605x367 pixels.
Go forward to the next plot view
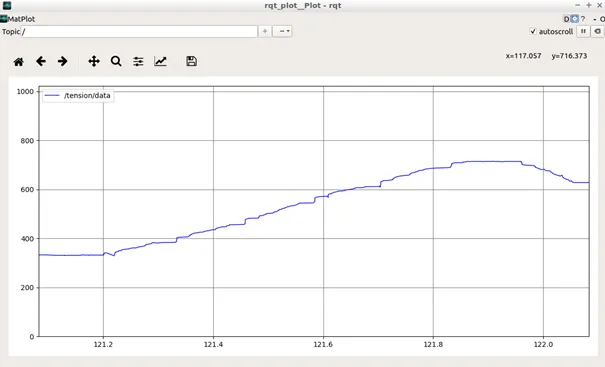63,61
